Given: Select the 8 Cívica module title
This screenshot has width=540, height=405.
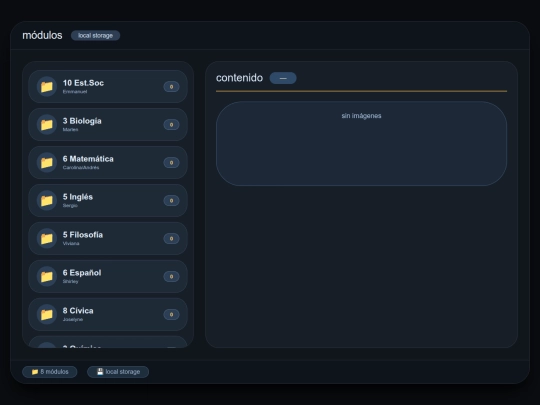Looking at the screenshot, I should pos(78,311).
